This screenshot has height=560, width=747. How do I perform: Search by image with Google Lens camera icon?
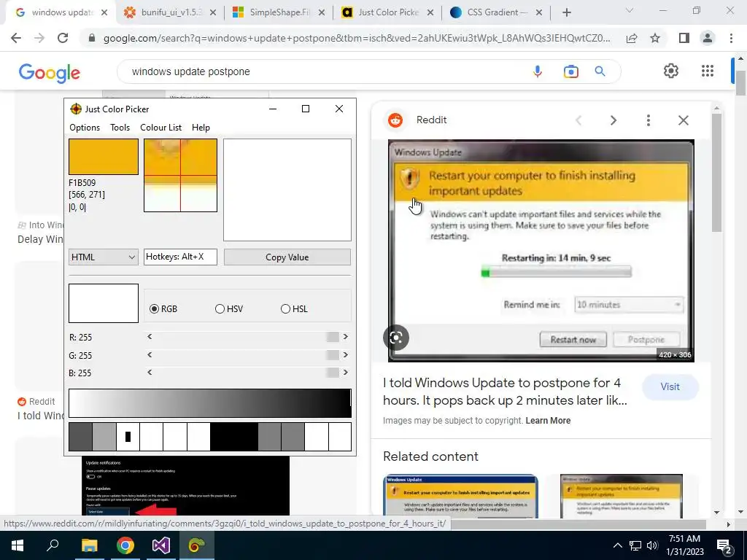tap(570, 71)
